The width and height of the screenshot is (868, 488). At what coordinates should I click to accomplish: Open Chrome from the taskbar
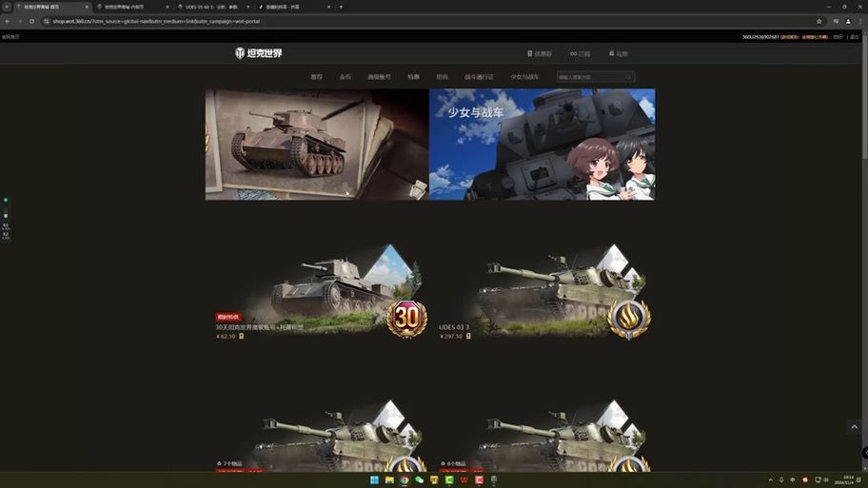coord(404,479)
